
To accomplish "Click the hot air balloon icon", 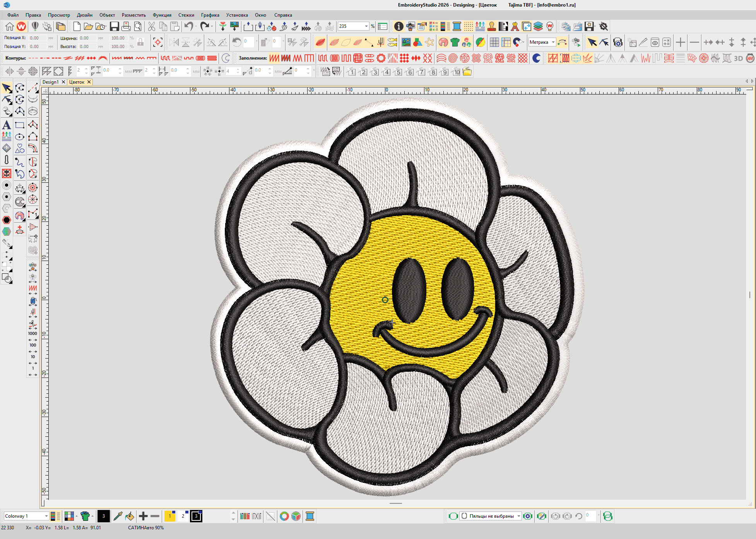I will 35,26.
